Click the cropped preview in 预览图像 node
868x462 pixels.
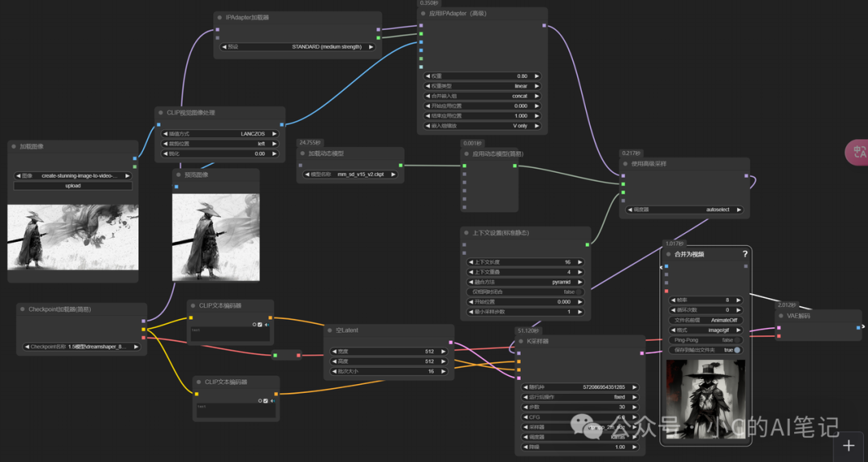click(216, 237)
